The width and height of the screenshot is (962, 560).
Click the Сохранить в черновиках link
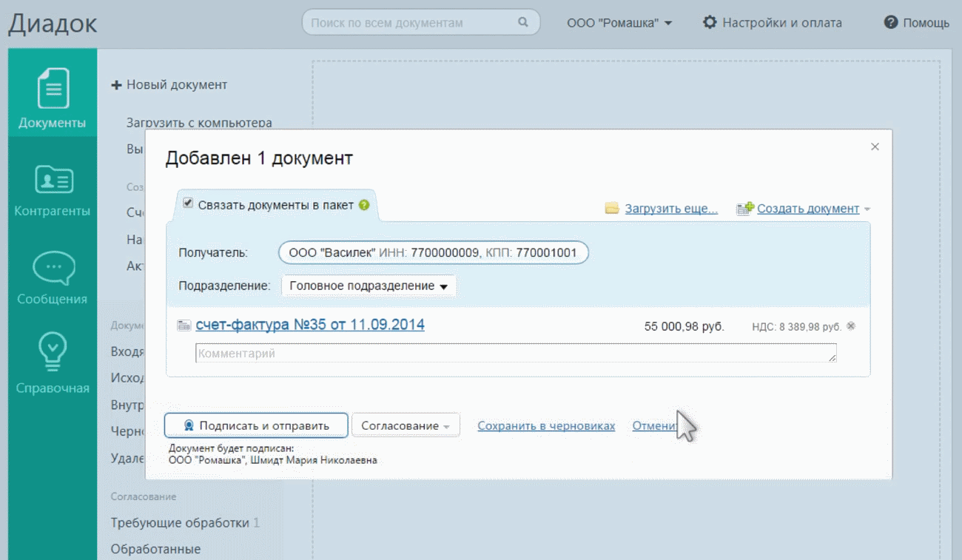point(546,425)
